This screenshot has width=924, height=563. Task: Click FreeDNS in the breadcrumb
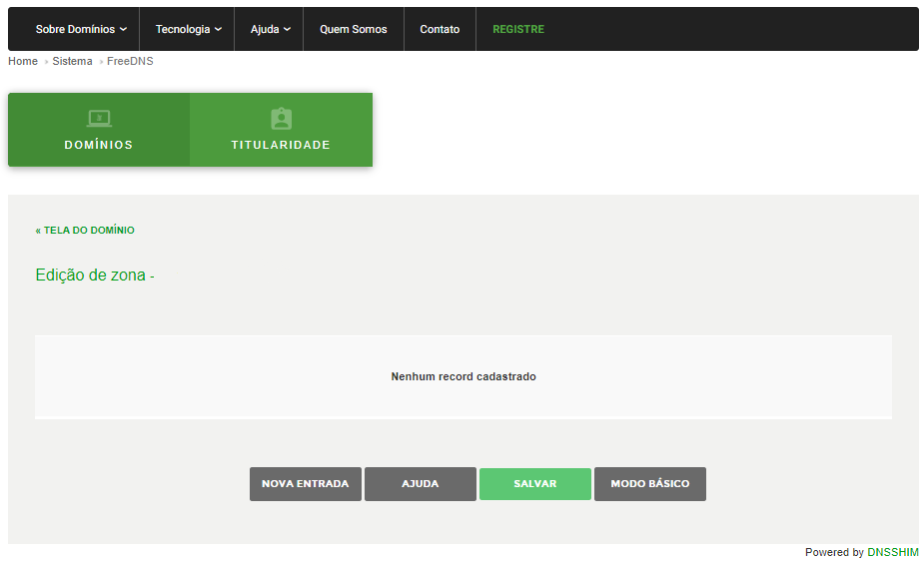tap(130, 62)
